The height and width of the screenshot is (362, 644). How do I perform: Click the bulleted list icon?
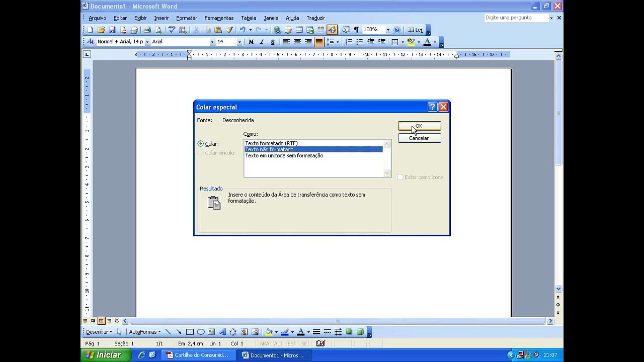click(359, 42)
